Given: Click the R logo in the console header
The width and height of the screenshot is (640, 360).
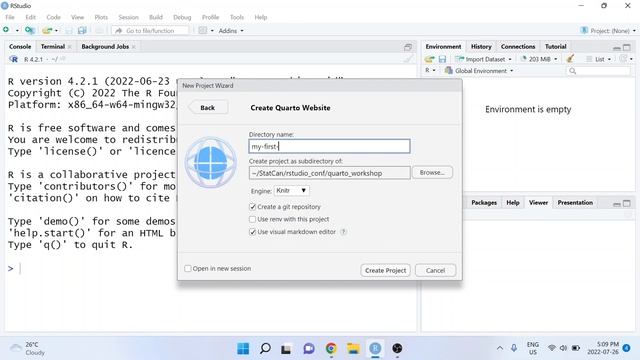Looking at the screenshot, I should 13,59.
